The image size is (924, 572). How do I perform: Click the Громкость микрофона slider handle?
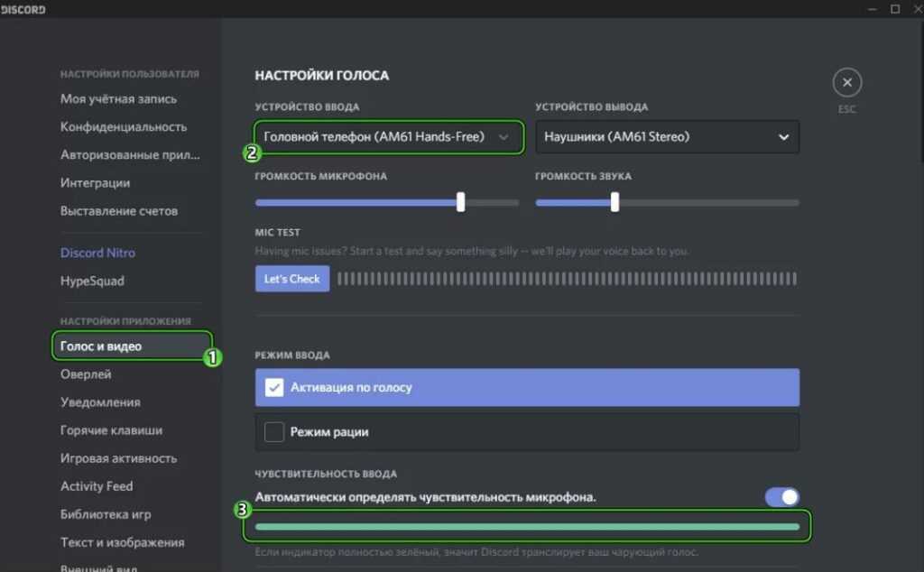click(x=461, y=202)
